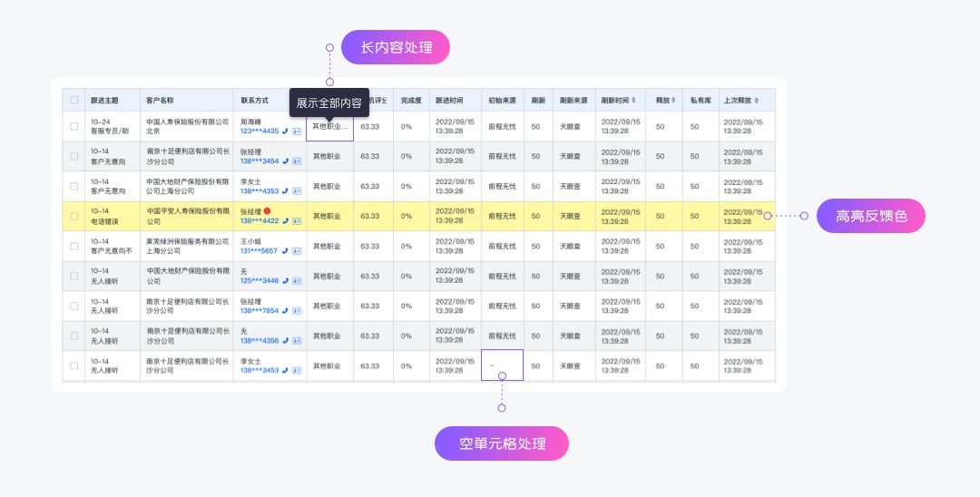Tick the select-all checkbox in table header
Image resolution: width=980 pixels, height=497 pixels.
(74, 100)
